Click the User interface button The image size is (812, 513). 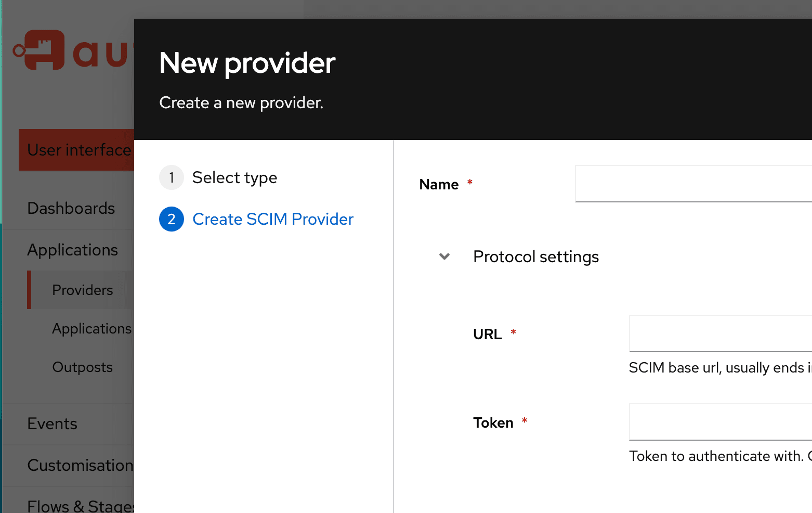tap(78, 150)
